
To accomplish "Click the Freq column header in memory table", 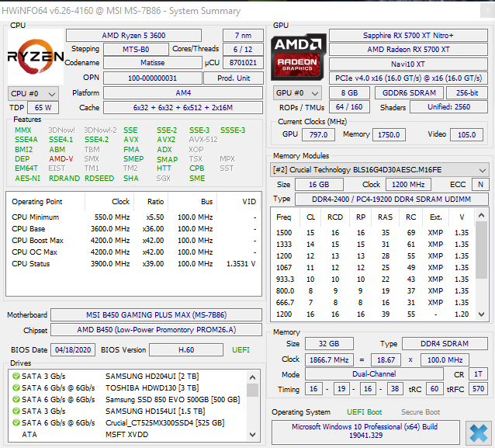I will (x=283, y=217).
